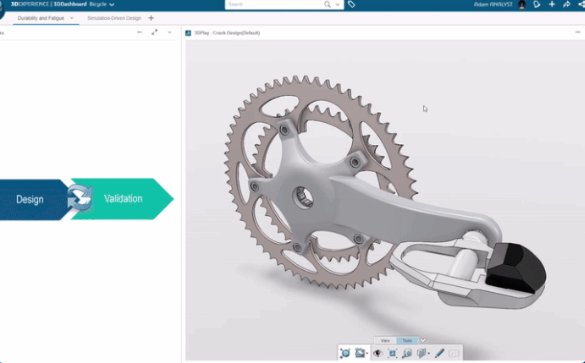The width and height of the screenshot is (585, 363).
Task: Select the pencil markup tool in the bottom toolbar
Action: (439, 353)
